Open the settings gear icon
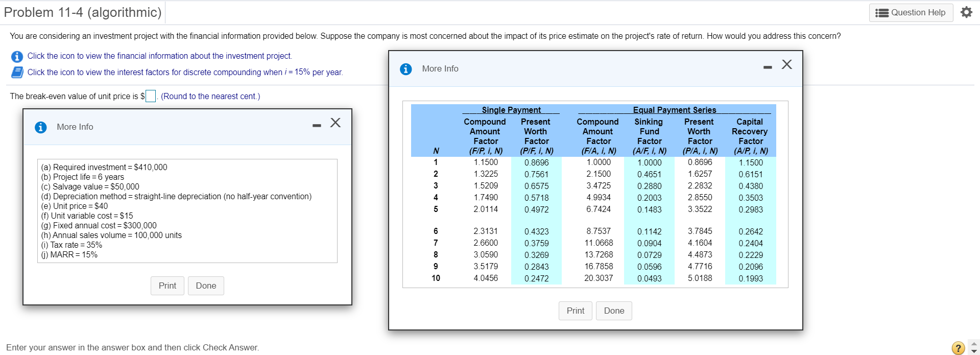980x355 pixels. [966, 12]
